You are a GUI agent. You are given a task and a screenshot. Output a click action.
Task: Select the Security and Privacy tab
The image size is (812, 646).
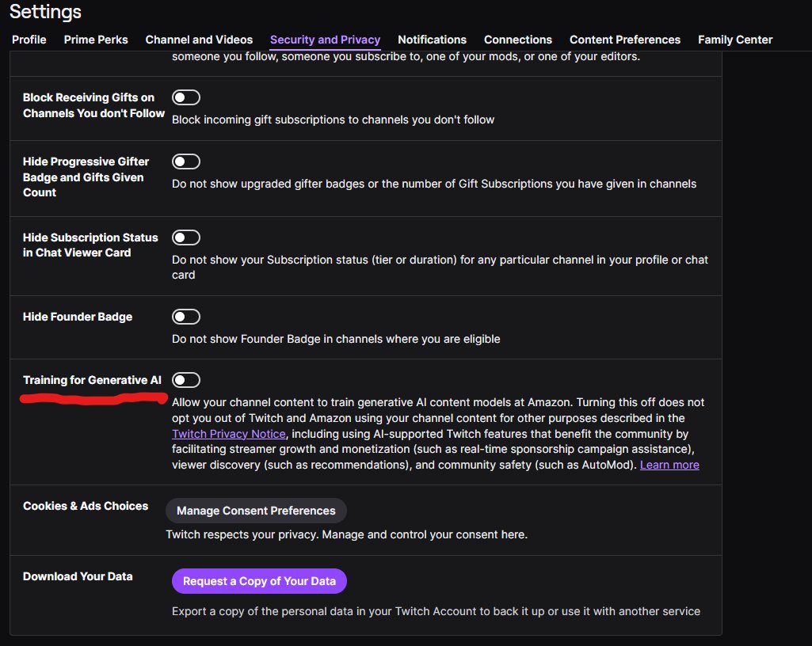click(x=326, y=40)
